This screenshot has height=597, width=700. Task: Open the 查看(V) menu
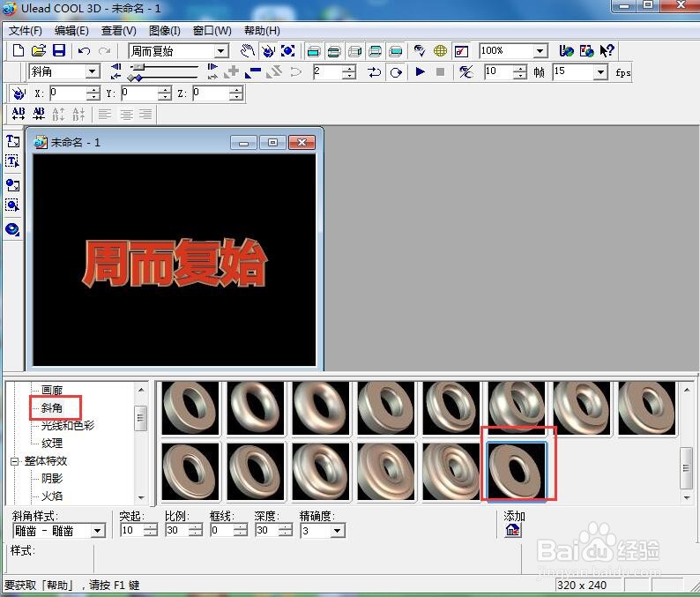[118, 30]
